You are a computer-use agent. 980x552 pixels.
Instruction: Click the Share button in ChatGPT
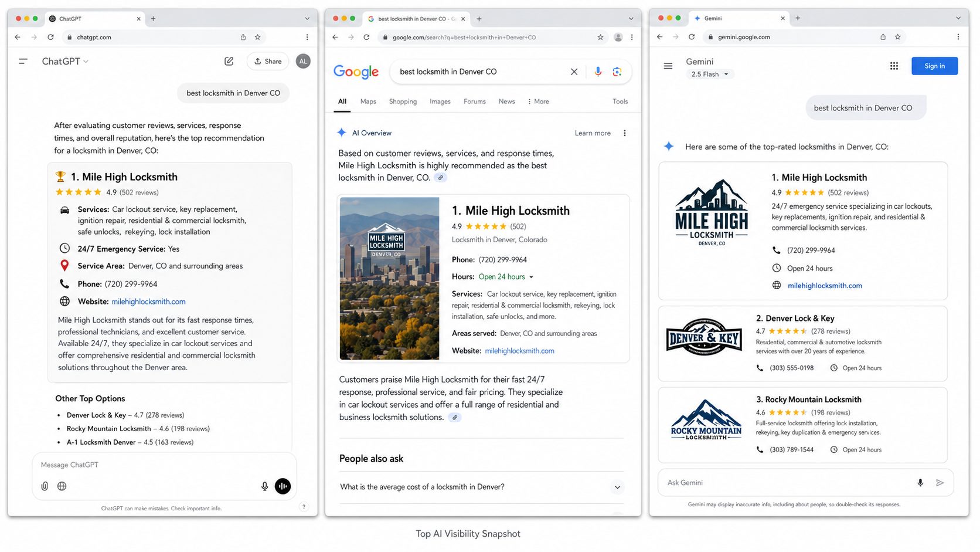[268, 61]
